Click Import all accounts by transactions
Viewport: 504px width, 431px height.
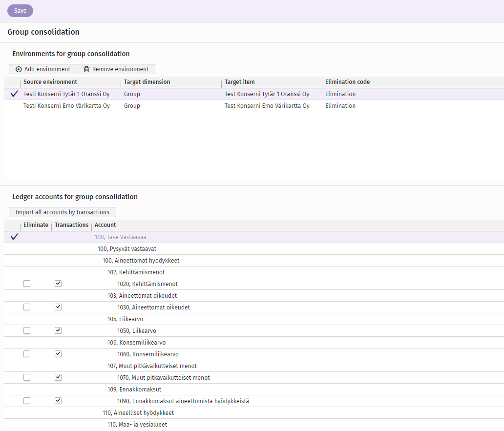coord(63,212)
